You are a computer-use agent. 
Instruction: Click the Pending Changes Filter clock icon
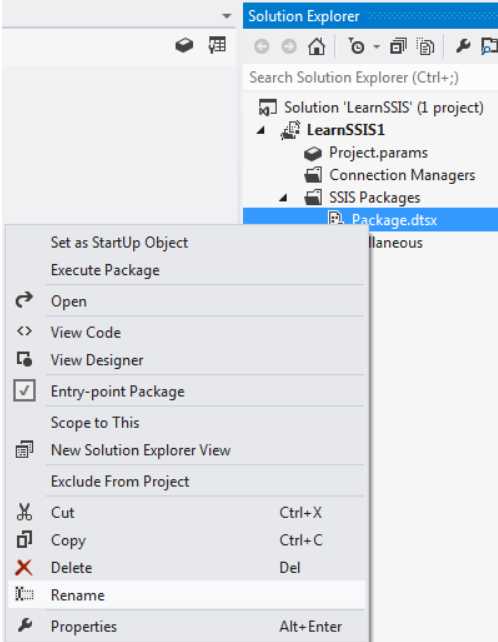pyautogui.click(x=356, y=46)
